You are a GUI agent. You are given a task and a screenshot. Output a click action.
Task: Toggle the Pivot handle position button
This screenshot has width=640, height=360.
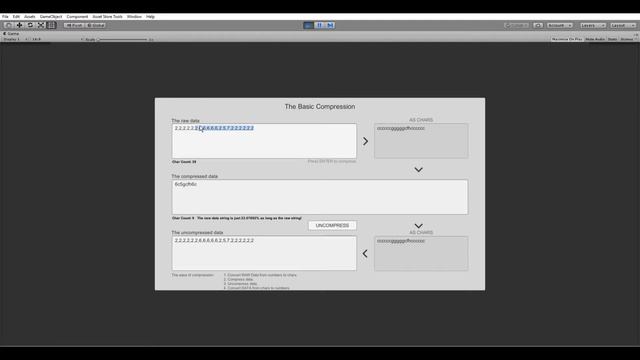[74, 25]
